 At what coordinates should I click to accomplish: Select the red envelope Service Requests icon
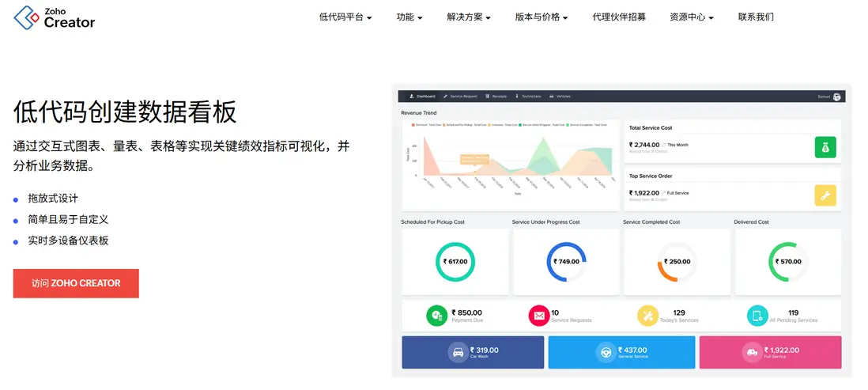538,316
